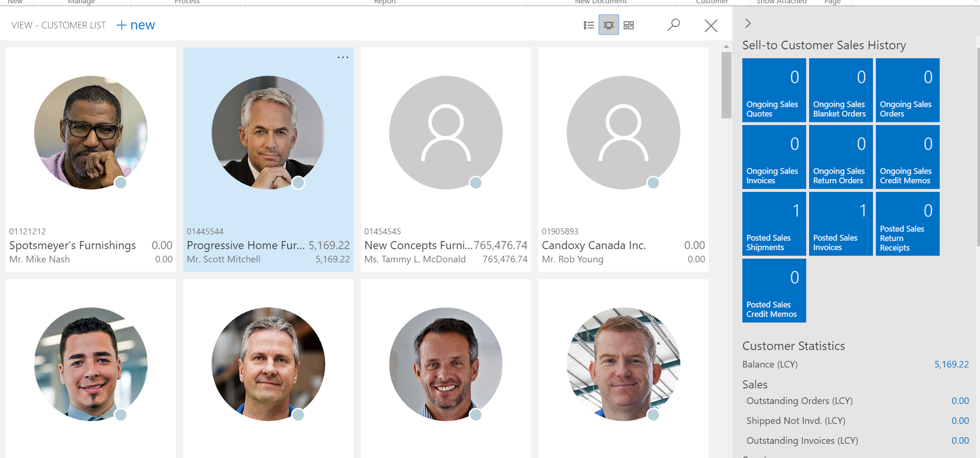Click customer name Candoxy Canada Inc.
Viewport: 980px width, 458px height.
(594, 245)
